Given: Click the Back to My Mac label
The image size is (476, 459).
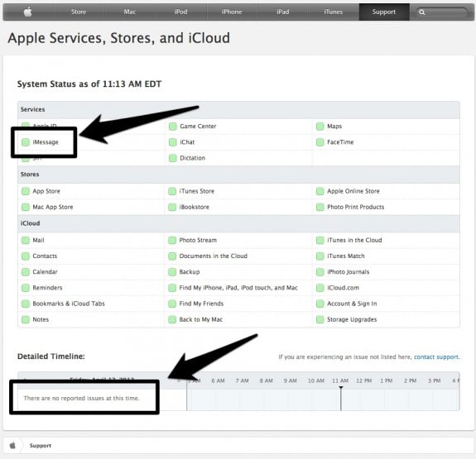Looking at the screenshot, I should (201, 319).
